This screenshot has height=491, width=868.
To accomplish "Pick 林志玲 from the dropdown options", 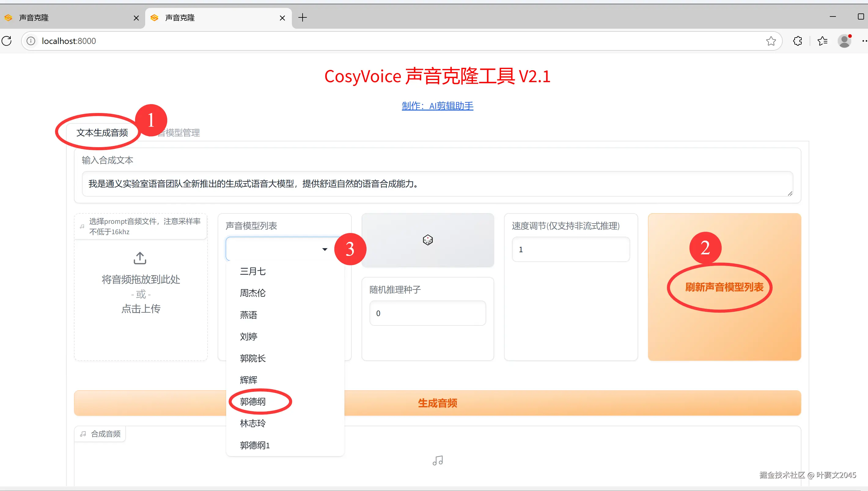I will click(253, 423).
